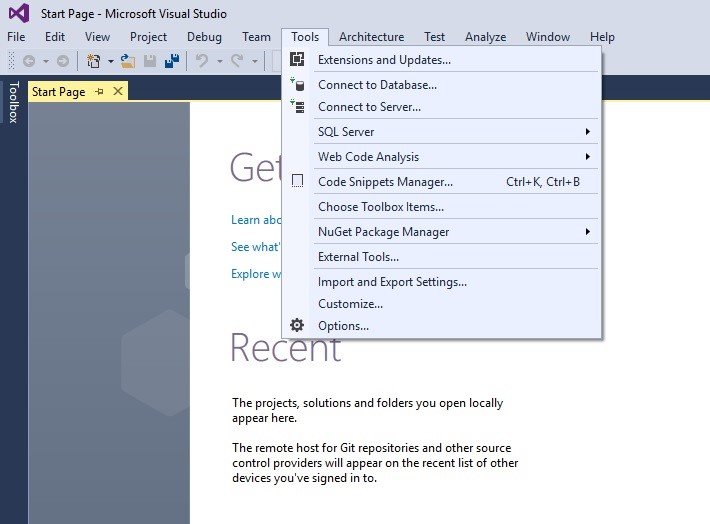Open the File menu
Screen dimensions: 710x524
[x=16, y=37]
